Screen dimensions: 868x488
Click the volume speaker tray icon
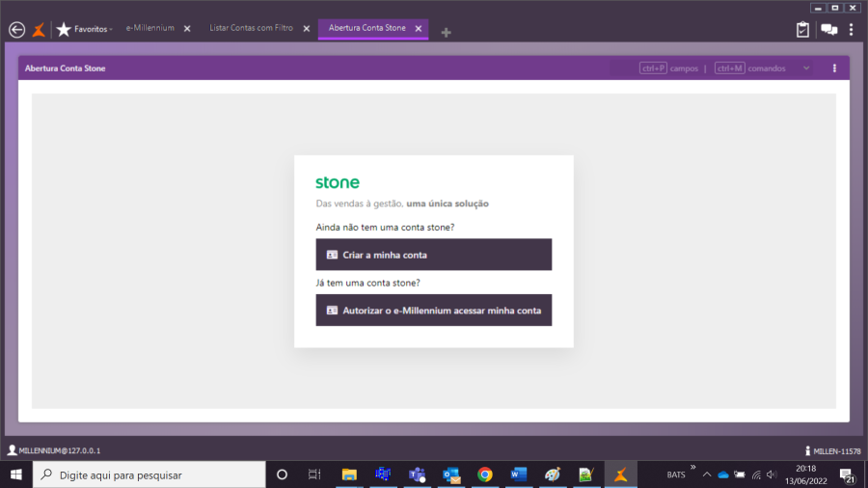tap(772, 474)
